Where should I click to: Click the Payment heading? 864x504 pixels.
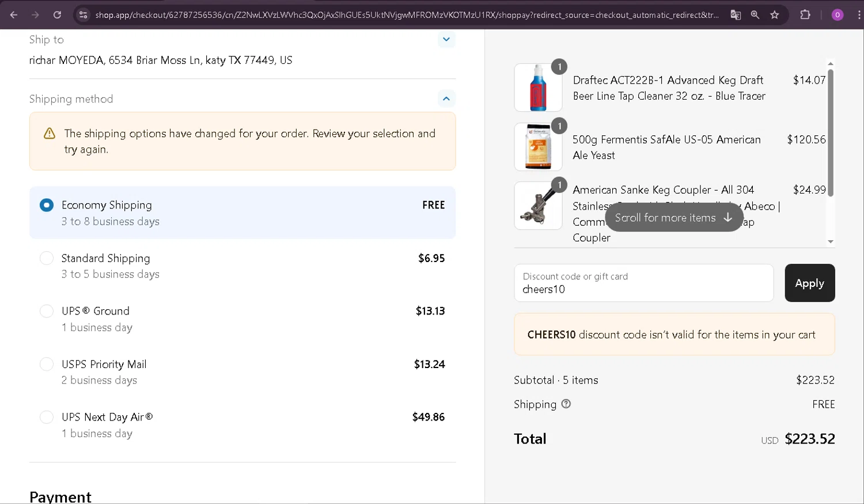pyautogui.click(x=60, y=497)
